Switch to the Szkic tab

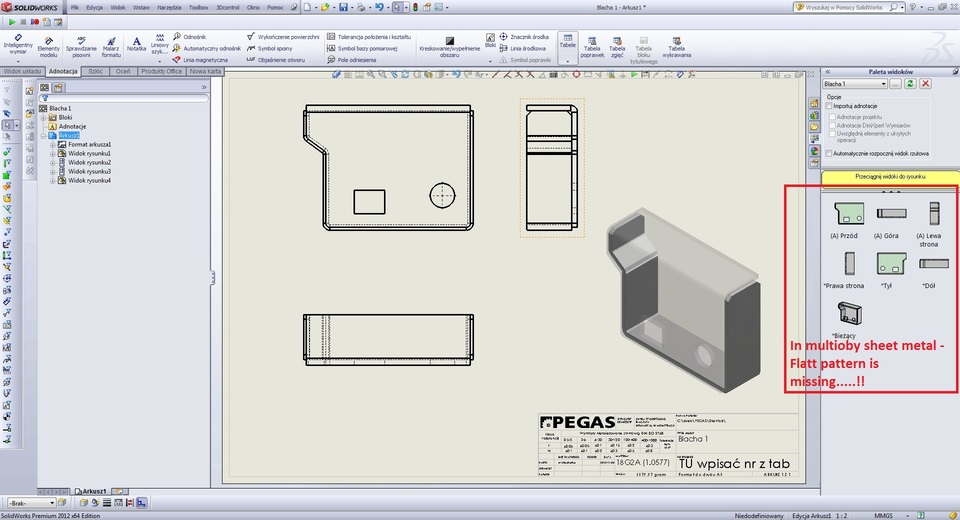pyautogui.click(x=96, y=71)
